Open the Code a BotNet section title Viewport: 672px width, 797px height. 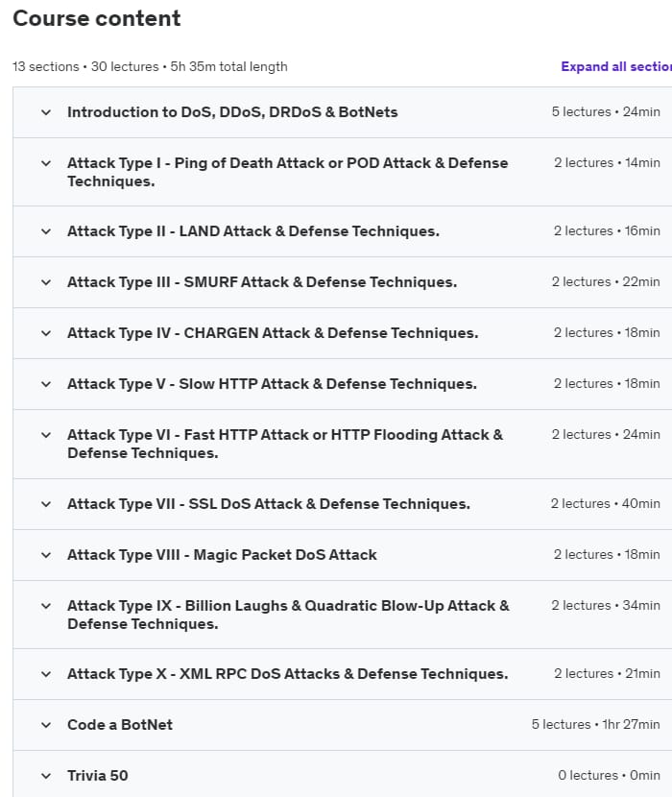[x=120, y=725]
